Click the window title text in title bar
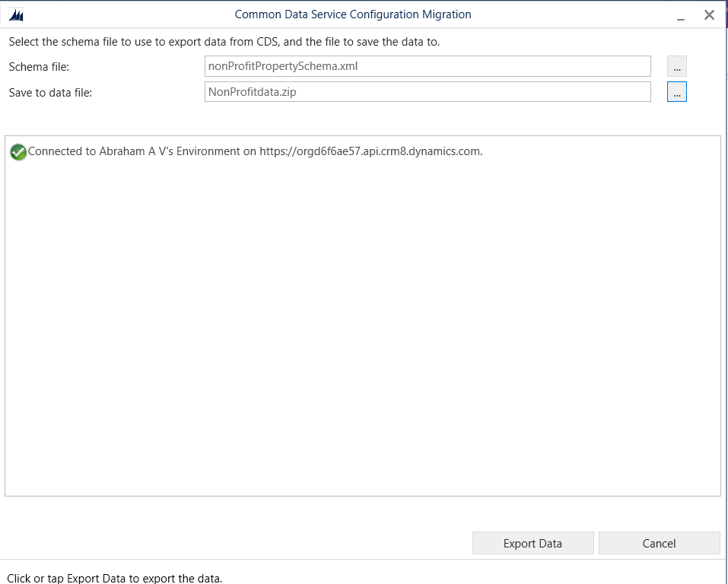728x584 pixels. (x=353, y=14)
